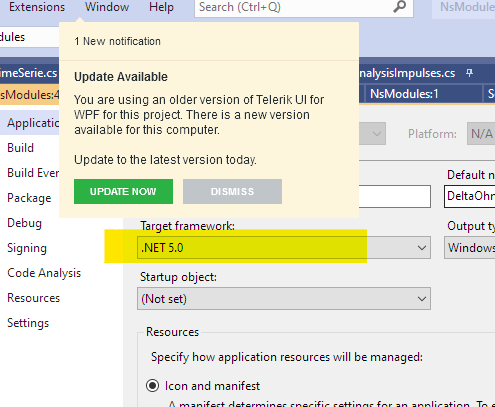Click the Default namespace text field
The height and width of the screenshot is (407, 495).
470,196
